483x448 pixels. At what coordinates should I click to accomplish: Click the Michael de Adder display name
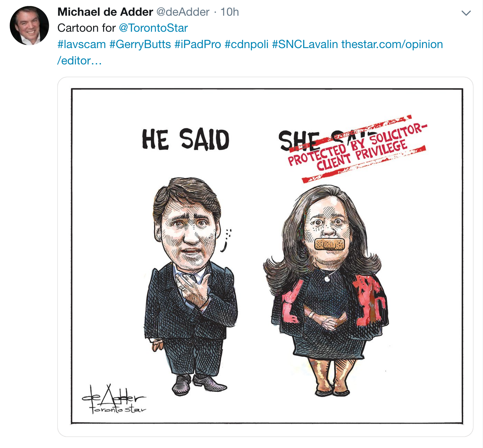105,12
